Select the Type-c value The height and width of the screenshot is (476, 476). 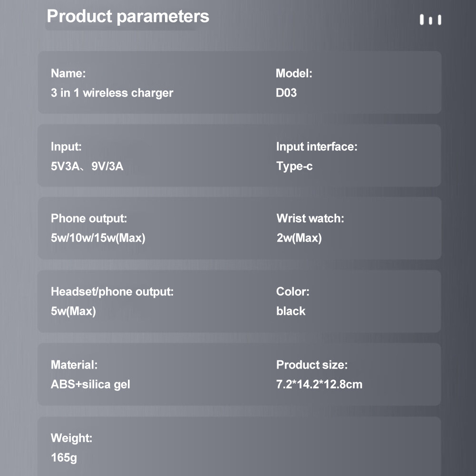click(294, 166)
